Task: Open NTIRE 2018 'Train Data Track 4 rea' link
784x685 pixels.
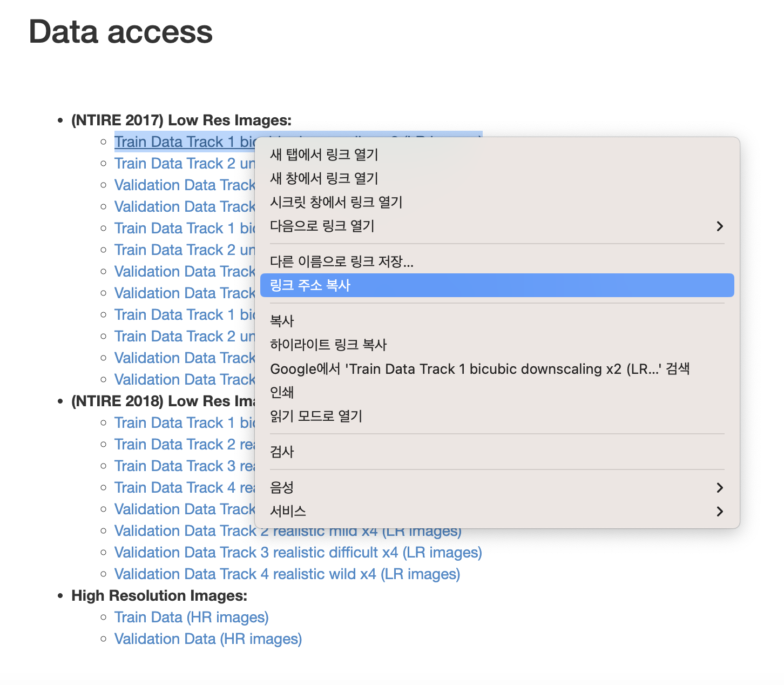Action: click(184, 487)
